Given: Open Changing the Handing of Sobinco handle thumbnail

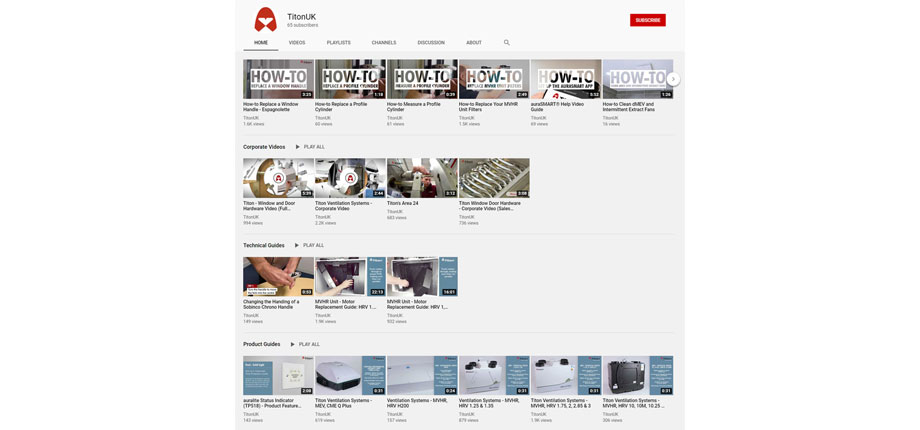Looking at the screenshot, I should pyautogui.click(x=278, y=277).
